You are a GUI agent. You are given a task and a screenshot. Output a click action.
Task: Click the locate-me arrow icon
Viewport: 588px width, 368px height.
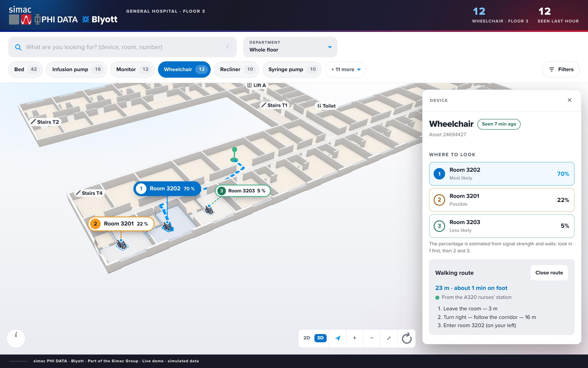[337, 338]
